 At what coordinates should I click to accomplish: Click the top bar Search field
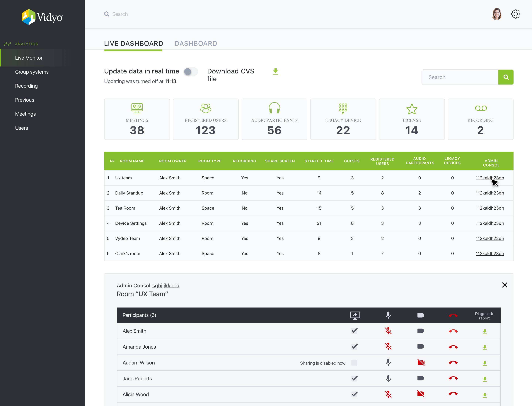click(120, 14)
